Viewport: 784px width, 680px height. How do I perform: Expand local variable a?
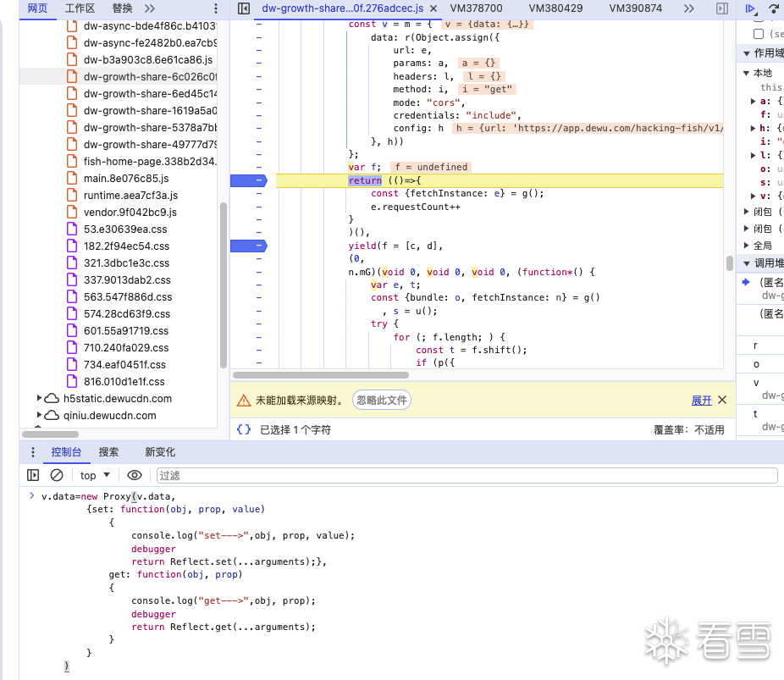point(753,101)
